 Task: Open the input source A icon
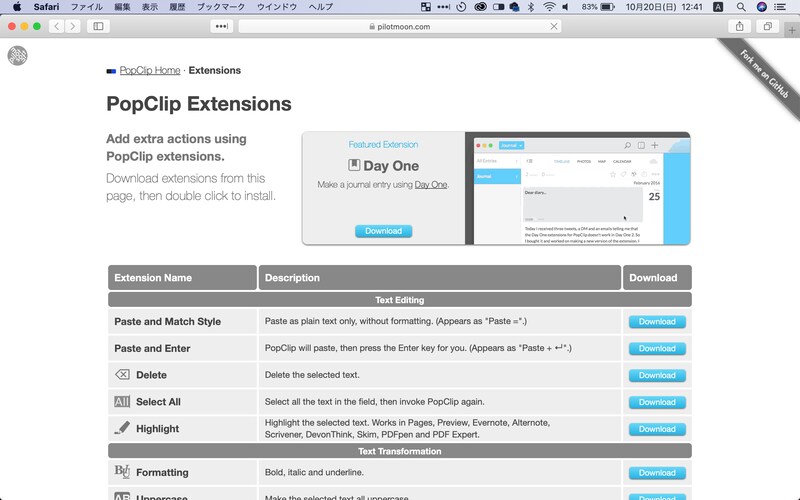point(718,7)
